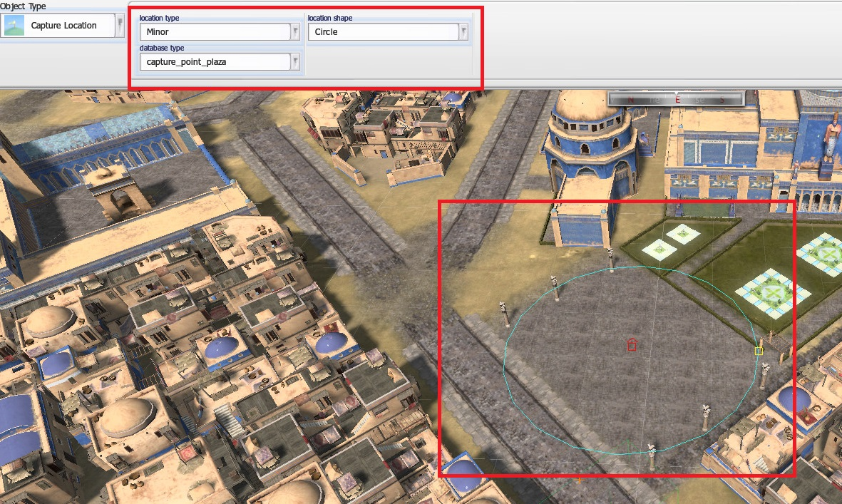
Task: Click the "Object Type" label
Action: 23,6
